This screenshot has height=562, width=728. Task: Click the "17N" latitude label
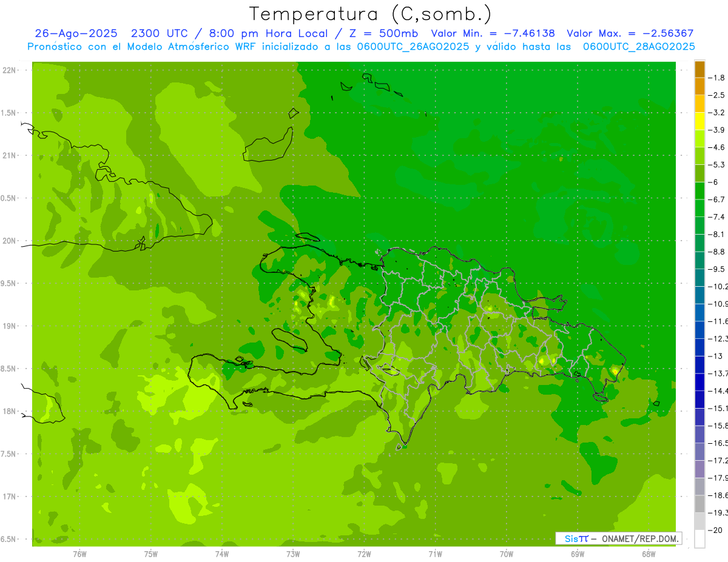point(9,497)
